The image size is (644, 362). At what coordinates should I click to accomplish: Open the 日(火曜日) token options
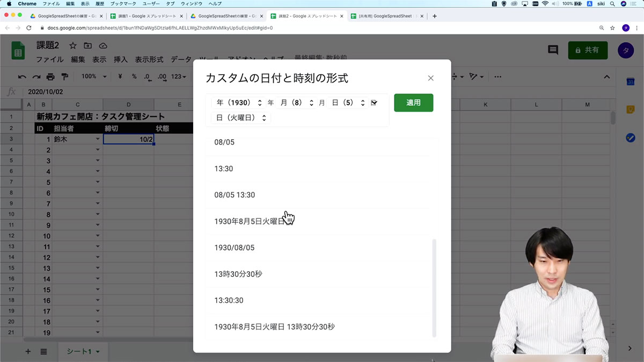click(241, 117)
